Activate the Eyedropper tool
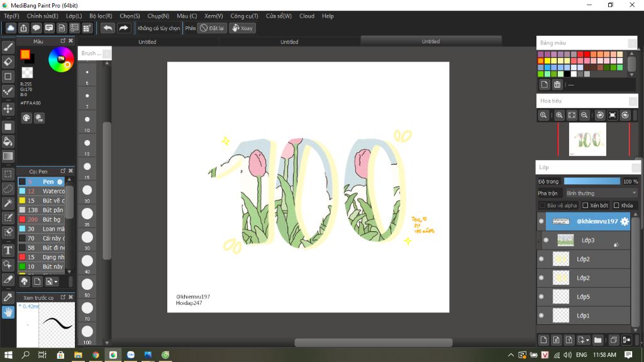 tap(8, 297)
